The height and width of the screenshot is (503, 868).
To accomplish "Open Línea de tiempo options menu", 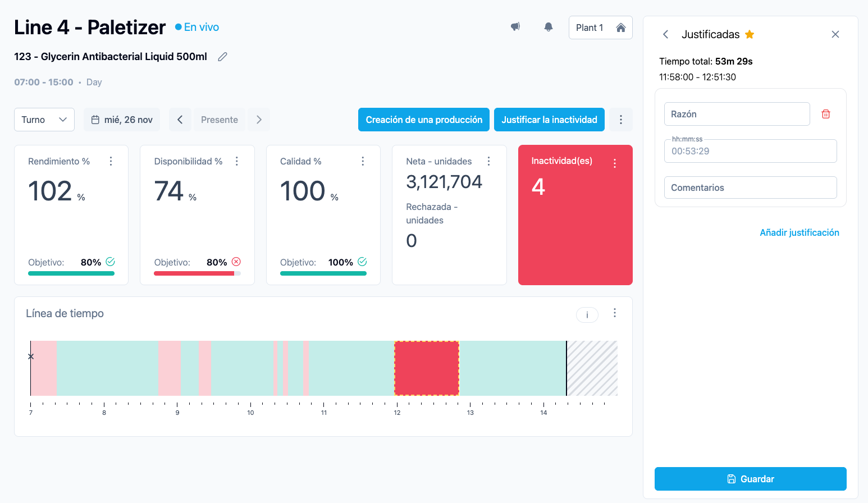I will tap(615, 313).
